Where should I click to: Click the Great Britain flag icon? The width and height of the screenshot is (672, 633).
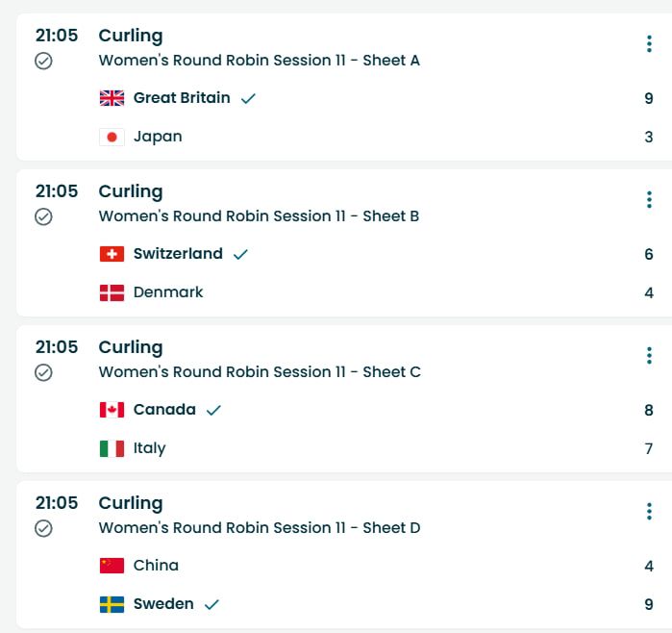112,98
